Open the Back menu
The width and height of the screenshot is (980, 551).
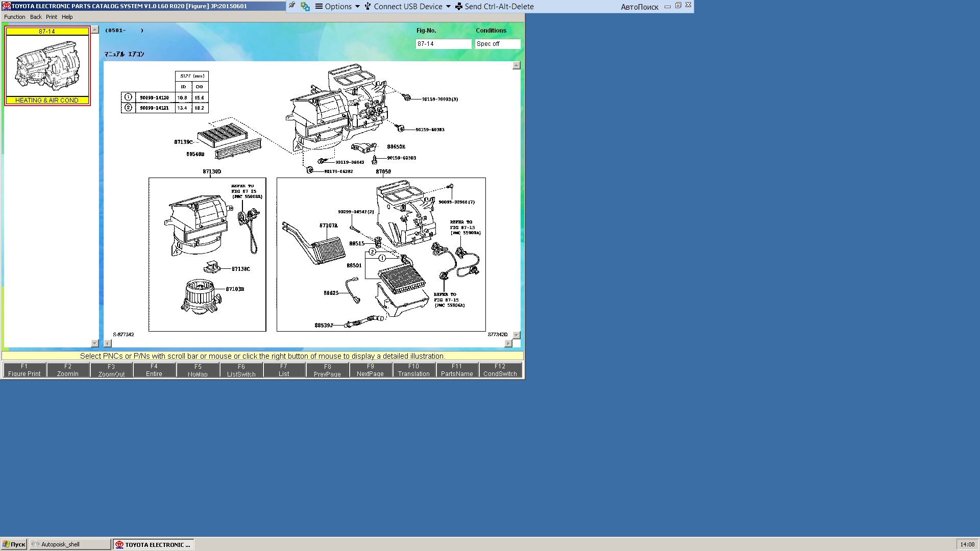[x=36, y=17]
